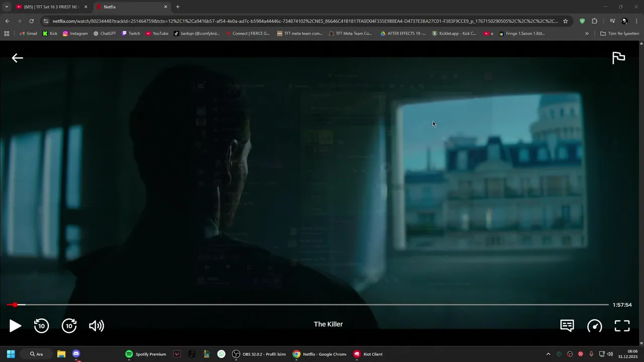Open TFT meta team com... bookmark

click(x=299, y=34)
